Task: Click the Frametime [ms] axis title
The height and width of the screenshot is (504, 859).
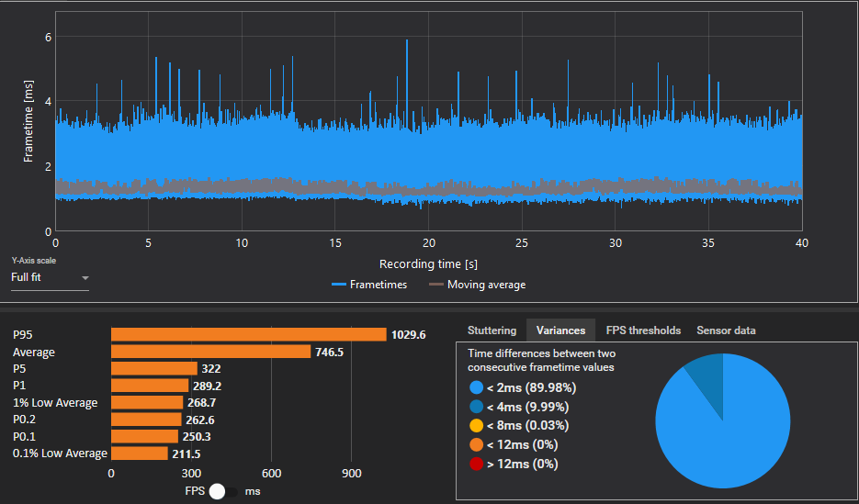Action: point(28,120)
